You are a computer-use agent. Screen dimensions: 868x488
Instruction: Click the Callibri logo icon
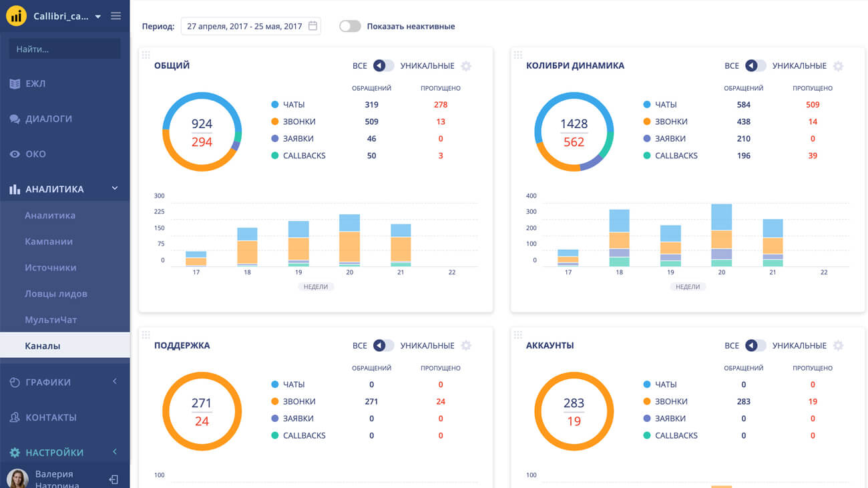(16, 16)
